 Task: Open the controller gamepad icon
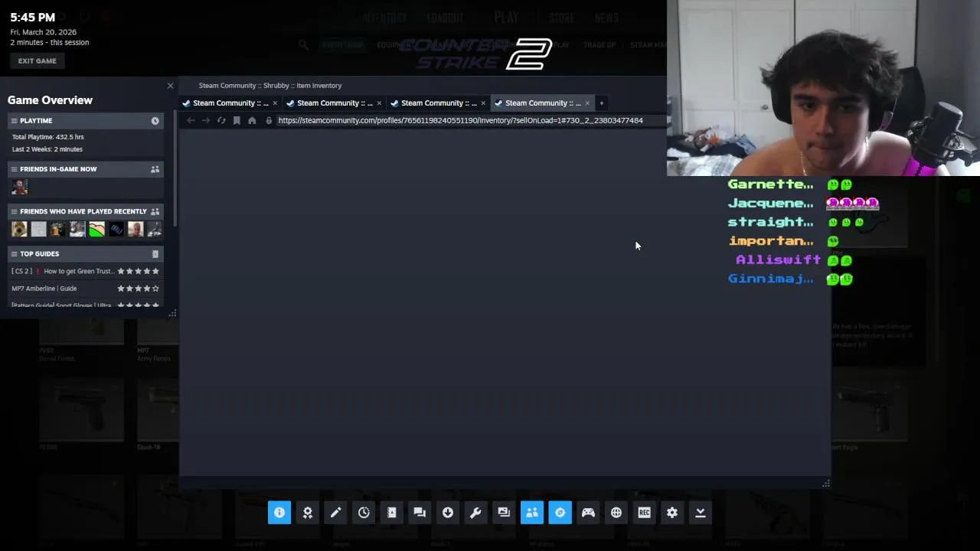click(588, 513)
